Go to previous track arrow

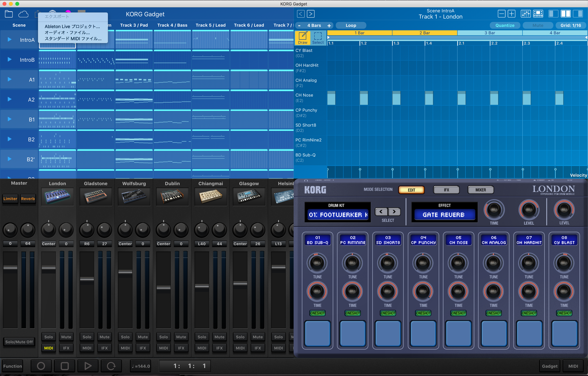[301, 14]
